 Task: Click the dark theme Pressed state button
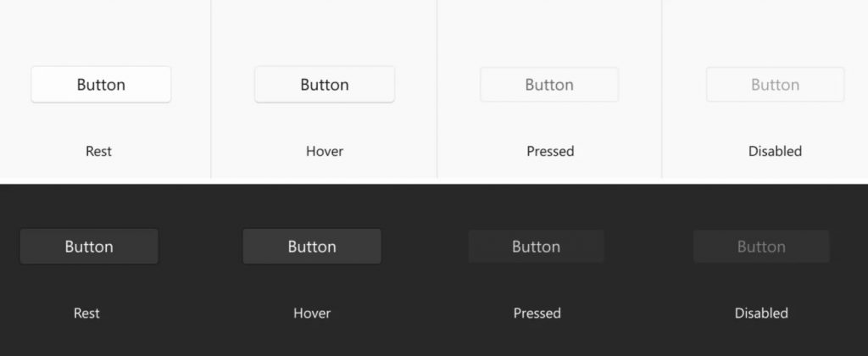click(x=536, y=247)
